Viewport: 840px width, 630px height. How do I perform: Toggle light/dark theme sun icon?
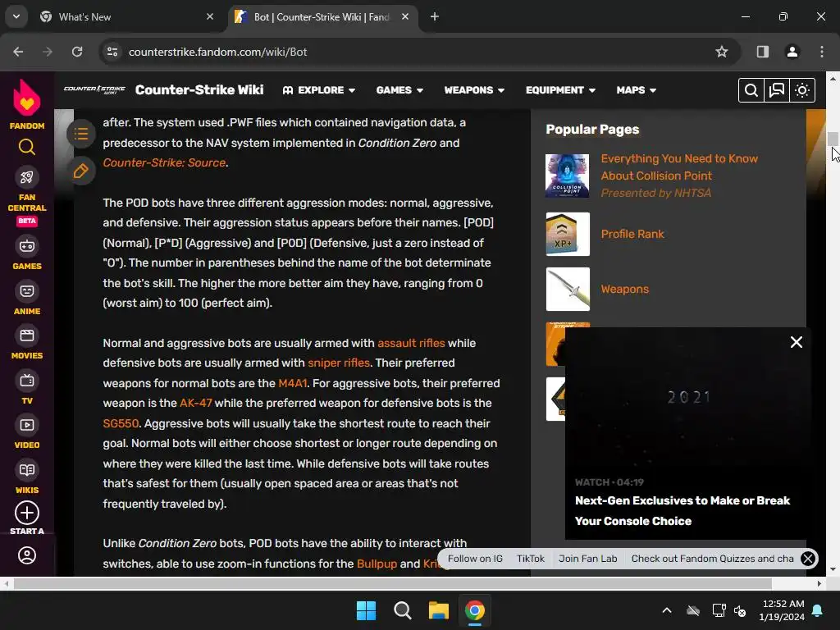[x=802, y=90]
